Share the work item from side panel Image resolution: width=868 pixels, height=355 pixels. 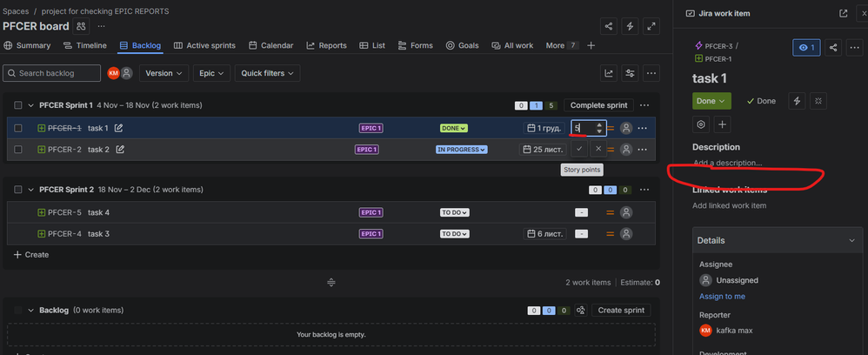(833, 48)
